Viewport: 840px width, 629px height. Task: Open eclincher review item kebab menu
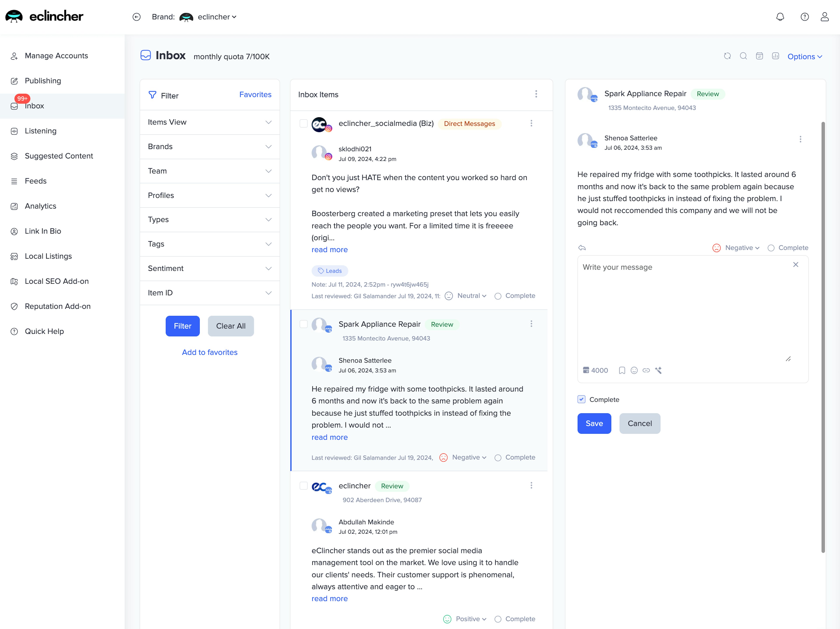(531, 485)
